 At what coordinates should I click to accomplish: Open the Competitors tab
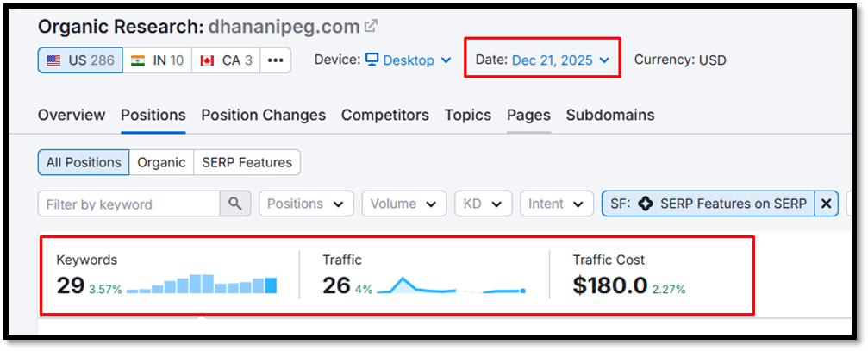pos(384,115)
